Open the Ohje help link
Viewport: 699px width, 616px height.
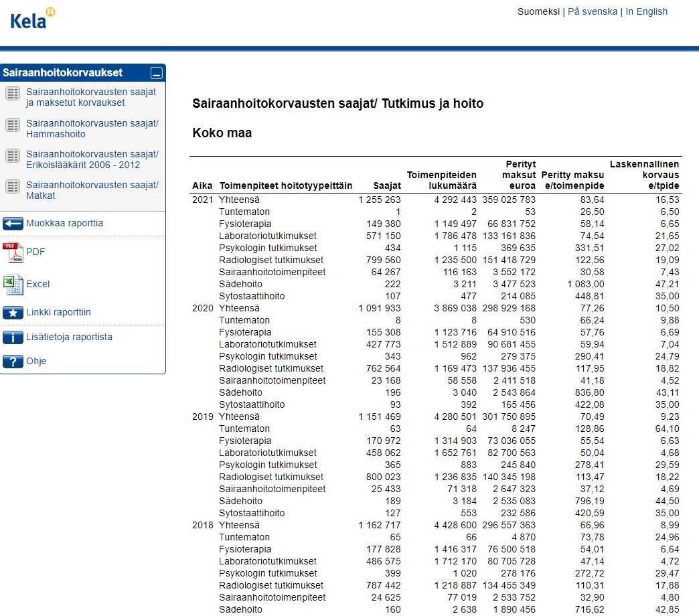click(36, 361)
